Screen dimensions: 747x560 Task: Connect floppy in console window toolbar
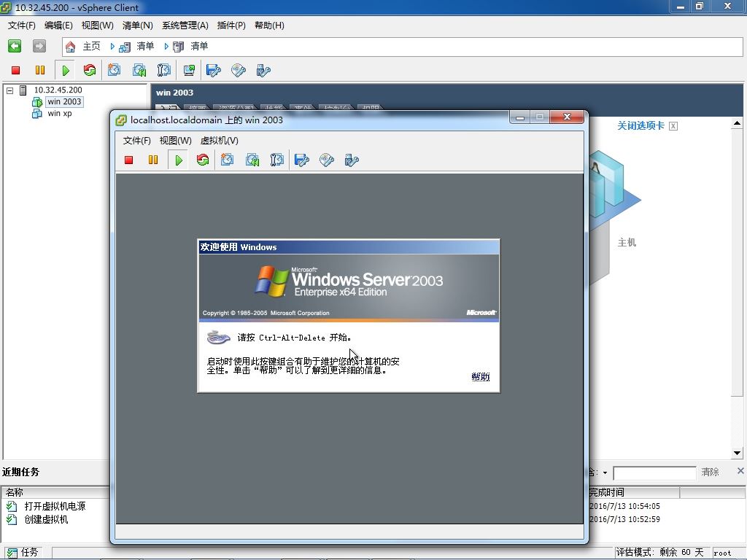(x=301, y=160)
